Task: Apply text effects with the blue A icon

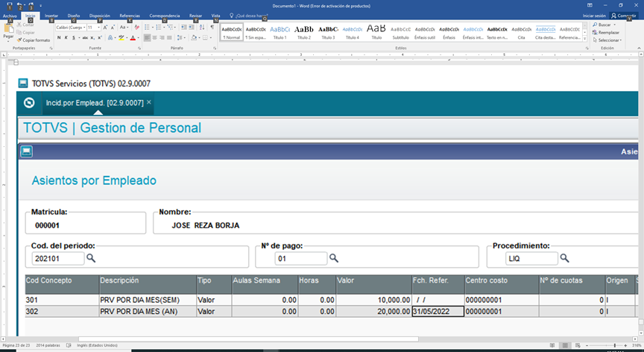Action: point(110,38)
